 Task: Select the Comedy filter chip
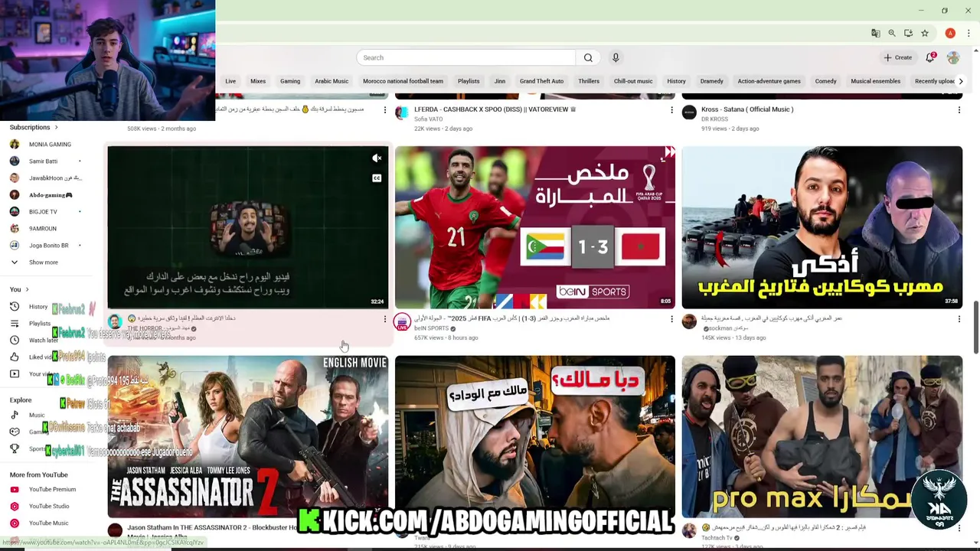click(825, 81)
